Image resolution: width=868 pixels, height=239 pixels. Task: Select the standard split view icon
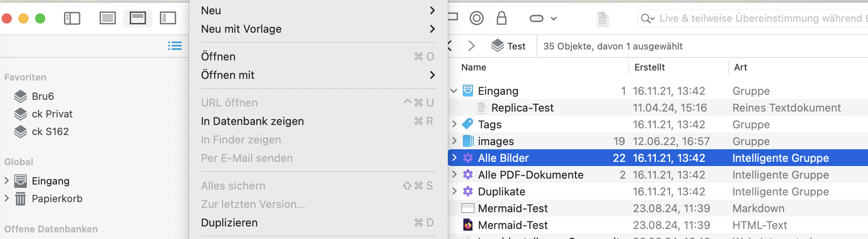pos(138,18)
